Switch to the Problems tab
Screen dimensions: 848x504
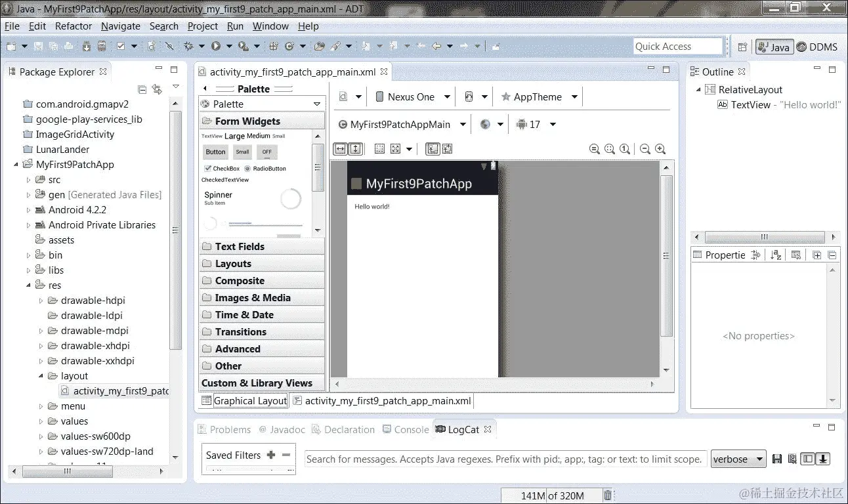224,430
